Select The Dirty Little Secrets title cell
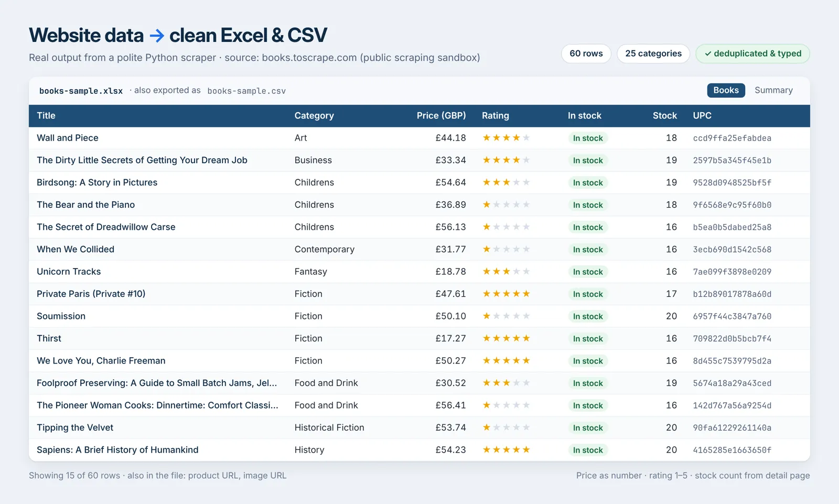 click(x=142, y=160)
